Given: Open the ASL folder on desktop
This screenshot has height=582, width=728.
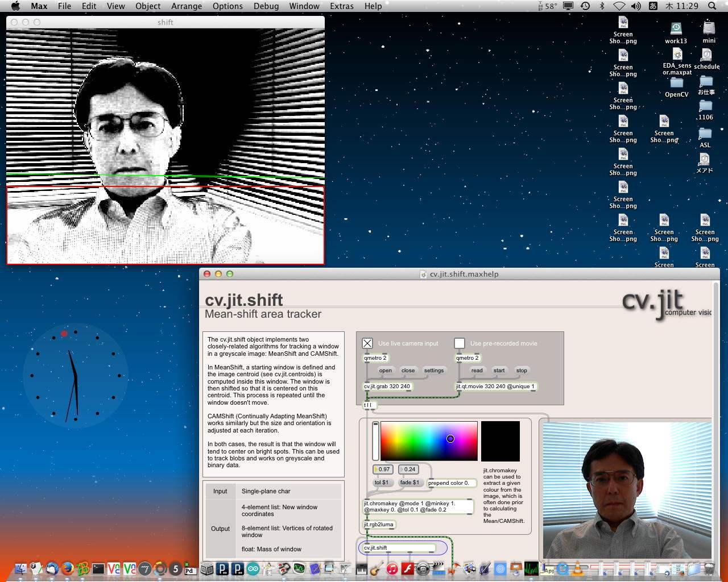Looking at the screenshot, I should coord(705,134).
